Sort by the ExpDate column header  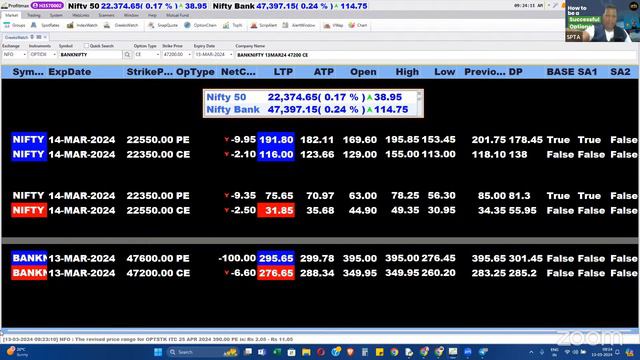pyautogui.click(x=70, y=72)
